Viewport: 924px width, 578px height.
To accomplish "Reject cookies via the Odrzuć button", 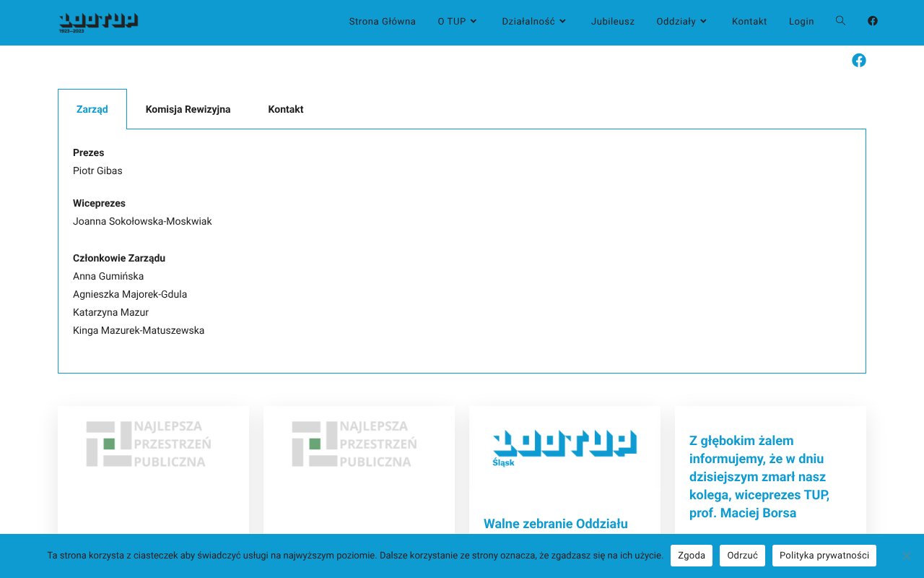I will (x=742, y=555).
